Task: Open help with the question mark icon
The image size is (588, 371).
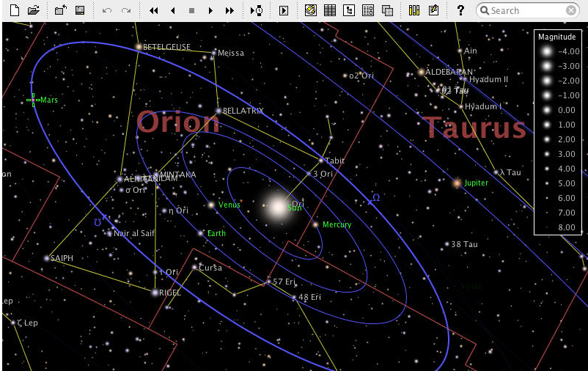Action: [460, 10]
